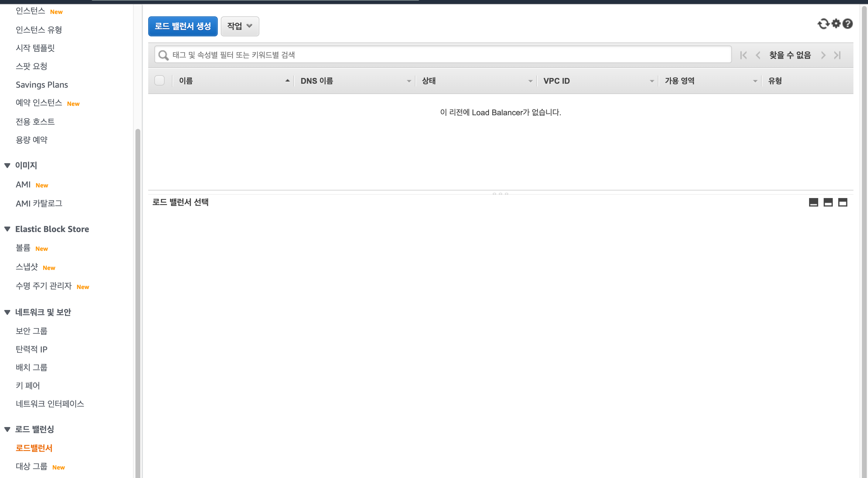
Task: Click the 로드 밸런서 생성 button
Action: tap(183, 26)
